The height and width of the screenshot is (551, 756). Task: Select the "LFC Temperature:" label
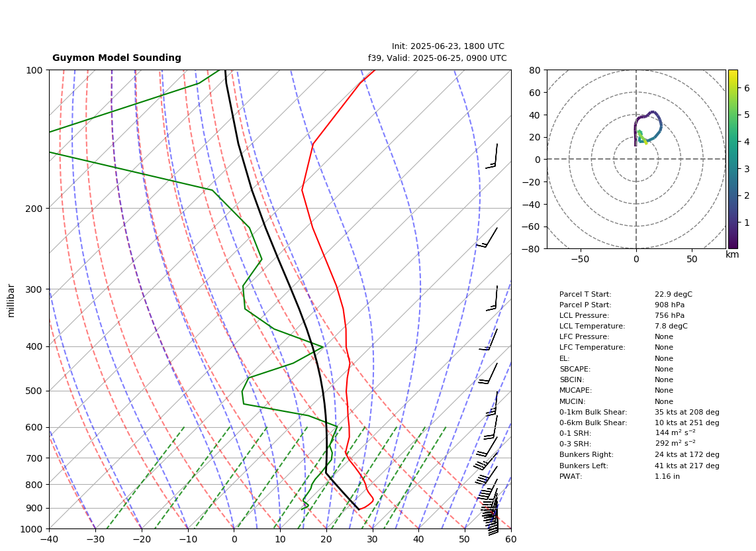[592, 348]
